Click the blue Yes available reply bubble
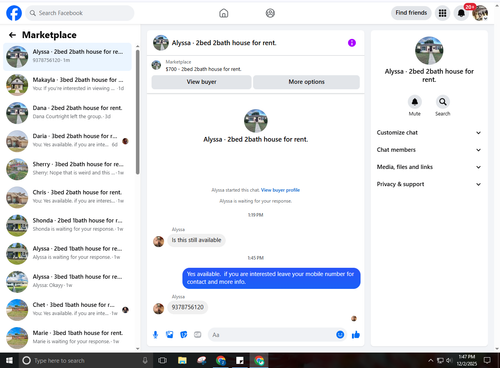This screenshot has height=368, width=500. click(x=271, y=278)
